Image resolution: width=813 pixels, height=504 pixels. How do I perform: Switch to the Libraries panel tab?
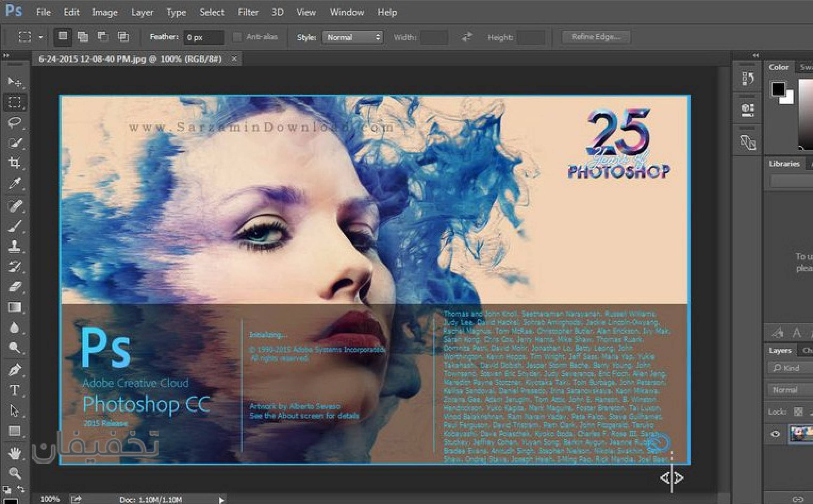click(784, 164)
